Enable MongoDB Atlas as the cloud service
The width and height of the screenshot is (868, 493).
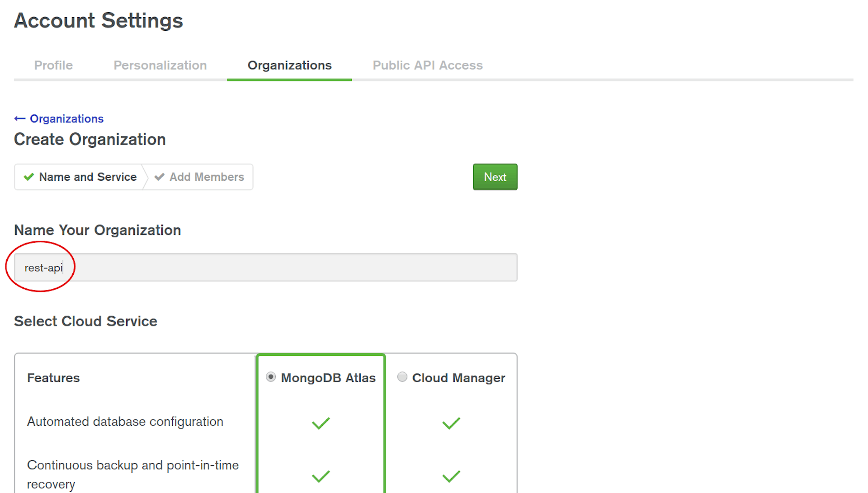pyautogui.click(x=270, y=377)
